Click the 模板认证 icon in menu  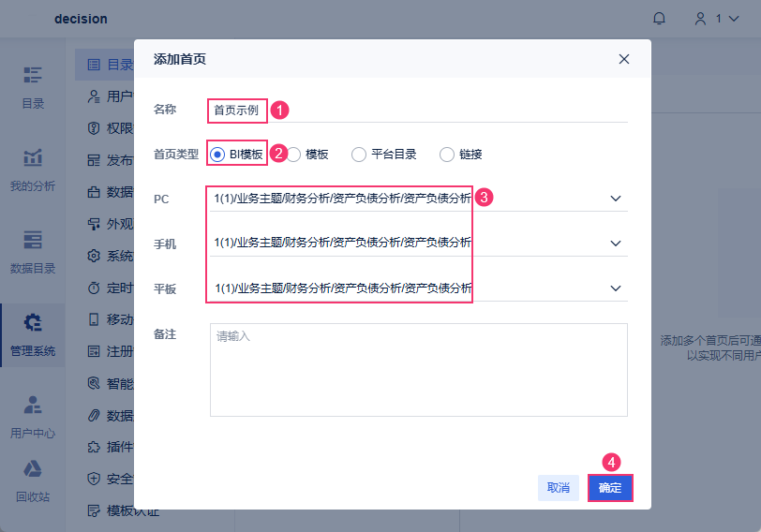94,510
